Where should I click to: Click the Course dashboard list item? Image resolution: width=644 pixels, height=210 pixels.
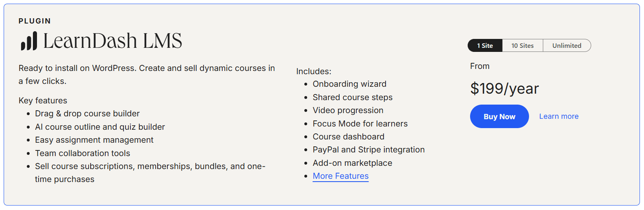[348, 137]
